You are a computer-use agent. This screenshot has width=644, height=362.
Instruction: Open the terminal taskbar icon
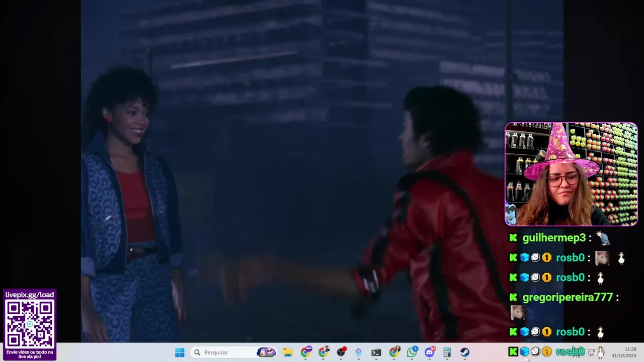click(376, 352)
